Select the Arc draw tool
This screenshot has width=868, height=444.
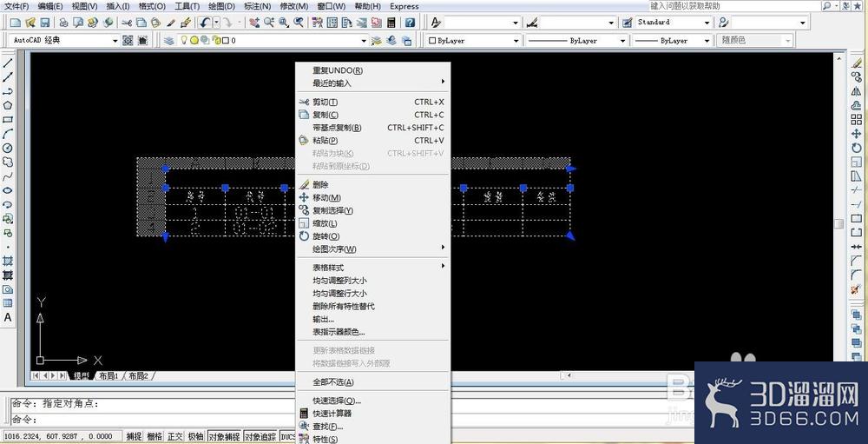[8, 134]
